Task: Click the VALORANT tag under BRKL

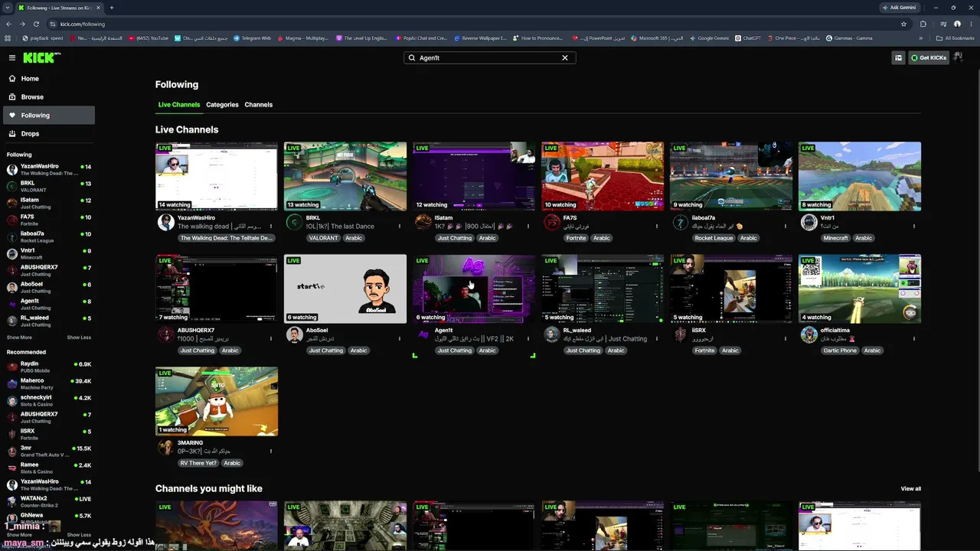Action: click(x=323, y=238)
